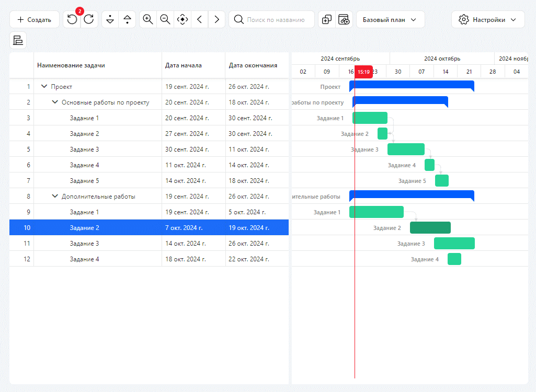The image size is (536, 392).
Task: Move the timeline to previous period
Action: point(200,19)
